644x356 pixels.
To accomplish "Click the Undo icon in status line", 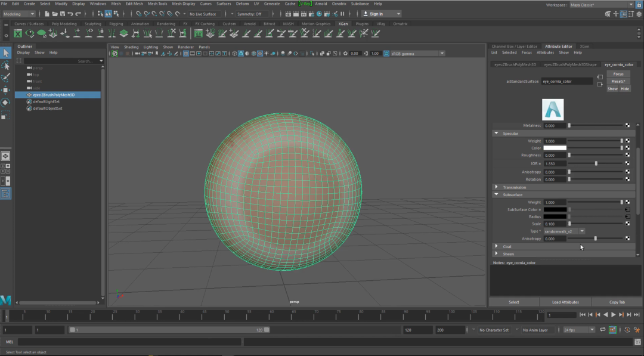I will pyautogui.click(x=71, y=14).
